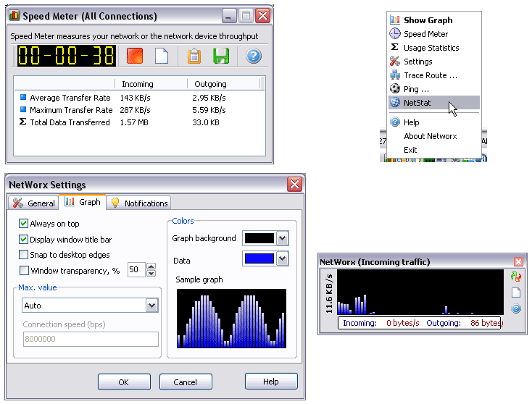Click the black Graph background color swatch
This screenshot has width=532, height=404.
[x=259, y=238]
